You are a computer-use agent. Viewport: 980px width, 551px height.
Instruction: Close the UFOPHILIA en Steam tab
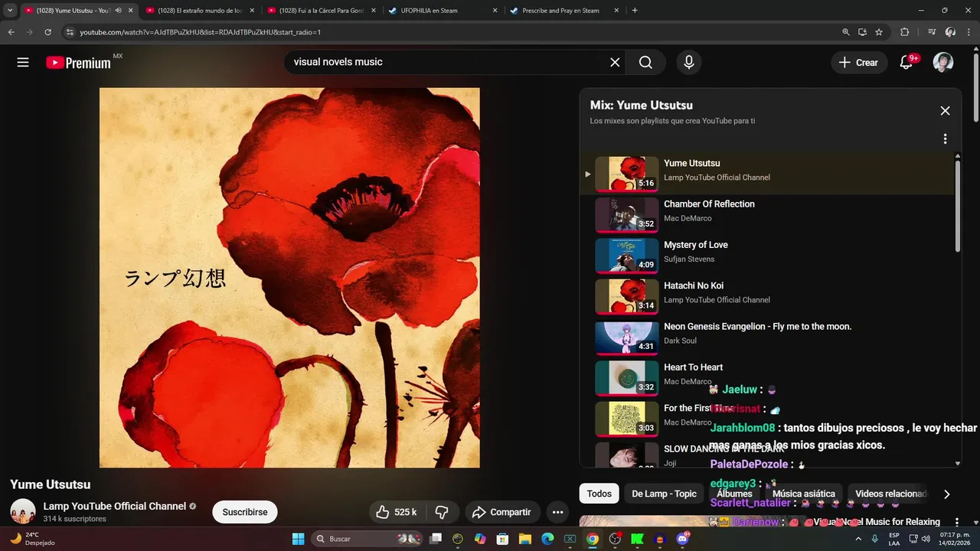pos(495,11)
